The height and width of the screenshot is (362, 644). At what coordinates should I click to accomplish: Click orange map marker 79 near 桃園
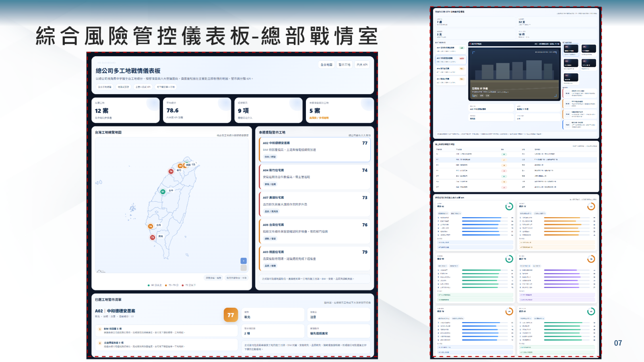click(180, 166)
